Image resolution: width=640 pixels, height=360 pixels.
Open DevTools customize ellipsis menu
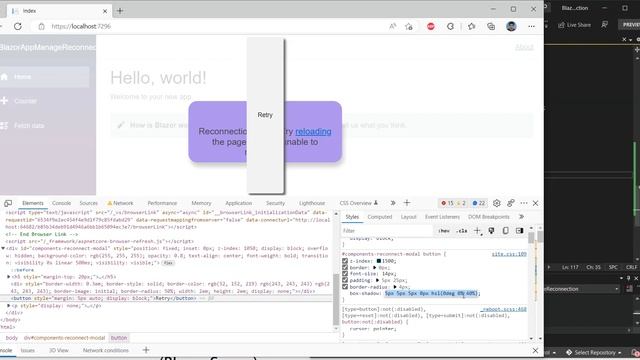coord(524,203)
